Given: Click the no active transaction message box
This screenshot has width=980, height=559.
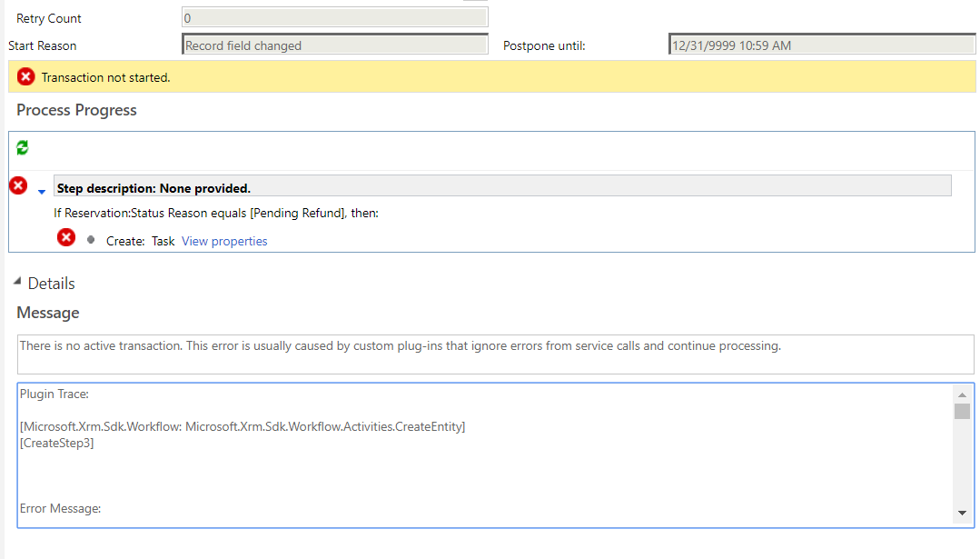Looking at the screenshot, I should point(495,354).
